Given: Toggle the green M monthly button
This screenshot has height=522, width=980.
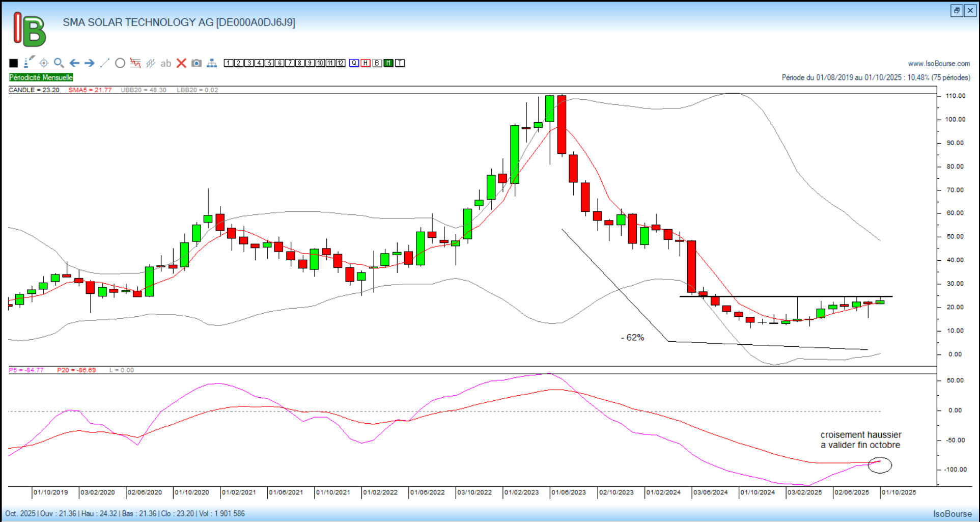Looking at the screenshot, I should tap(388, 63).
